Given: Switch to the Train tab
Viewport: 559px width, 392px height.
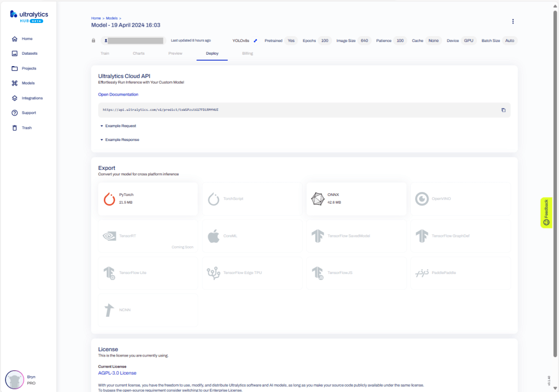Looking at the screenshot, I should tap(104, 54).
